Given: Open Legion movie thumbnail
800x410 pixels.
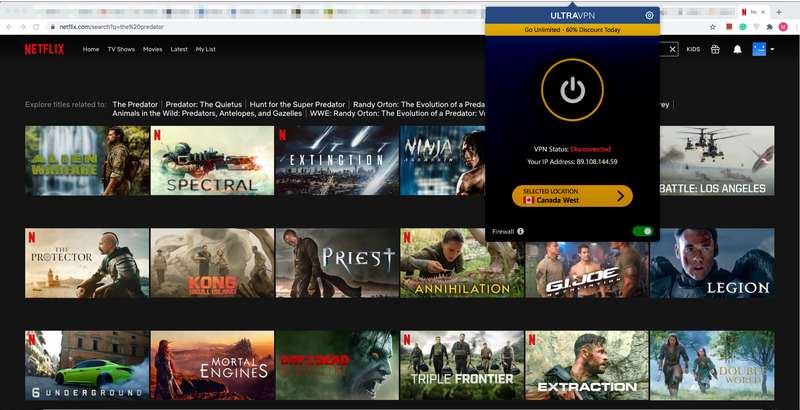Looking at the screenshot, I should [x=712, y=263].
